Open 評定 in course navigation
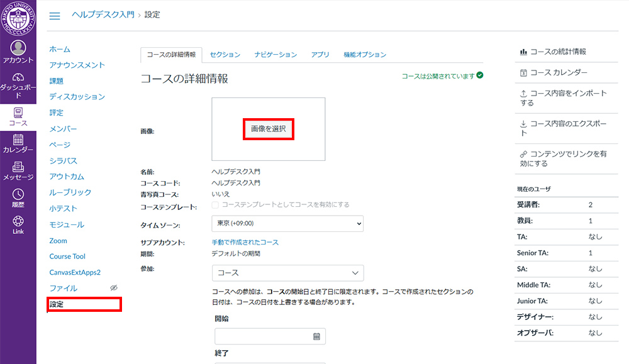 click(x=56, y=113)
